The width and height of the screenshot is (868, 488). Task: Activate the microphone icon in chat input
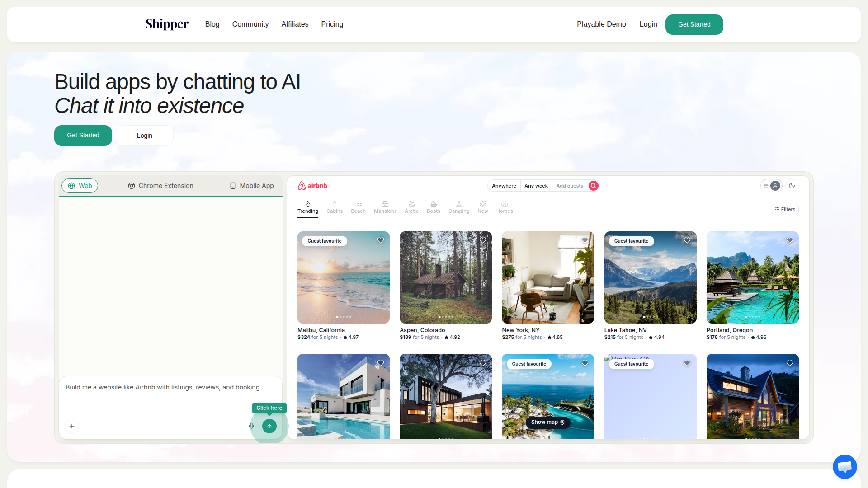(x=251, y=426)
